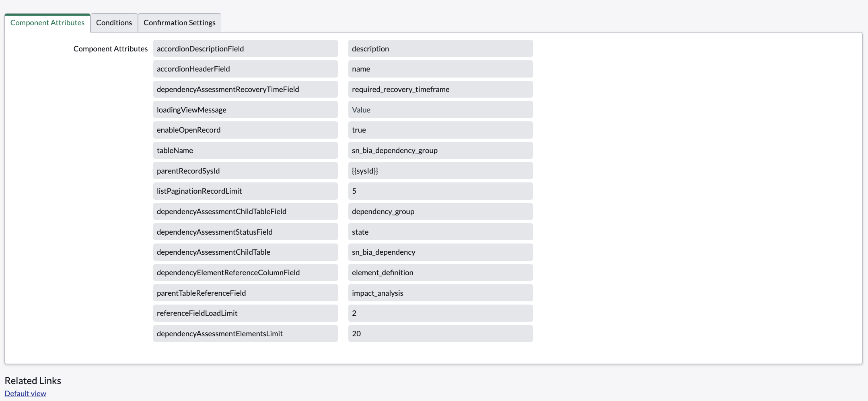
Task: Edit the 'state' value field
Action: point(440,231)
